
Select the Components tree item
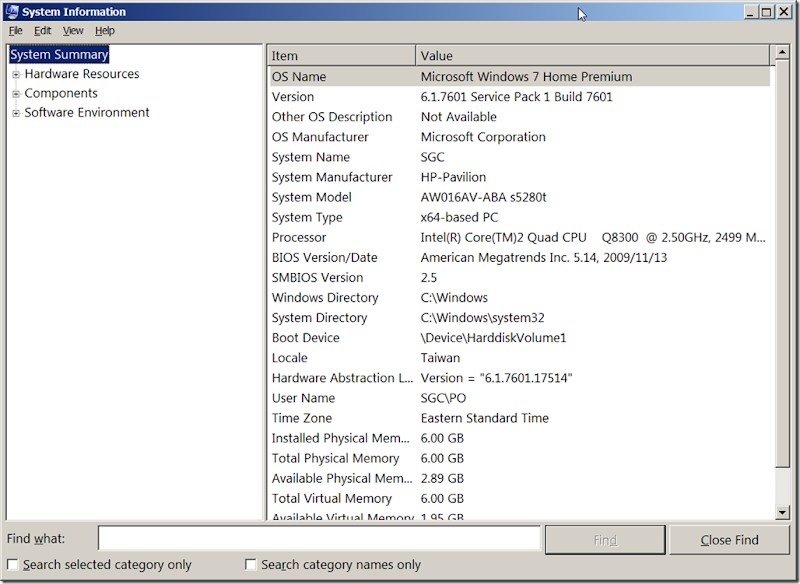point(61,93)
